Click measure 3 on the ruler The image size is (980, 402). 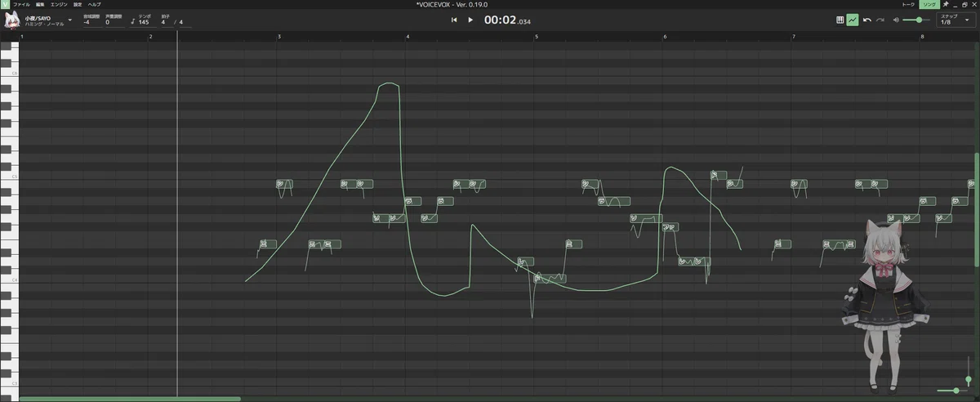(279, 36)
